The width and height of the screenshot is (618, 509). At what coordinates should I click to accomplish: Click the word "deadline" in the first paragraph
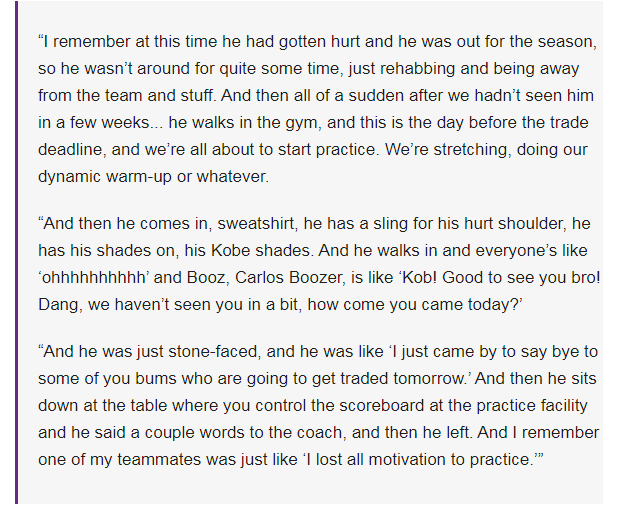72,148
